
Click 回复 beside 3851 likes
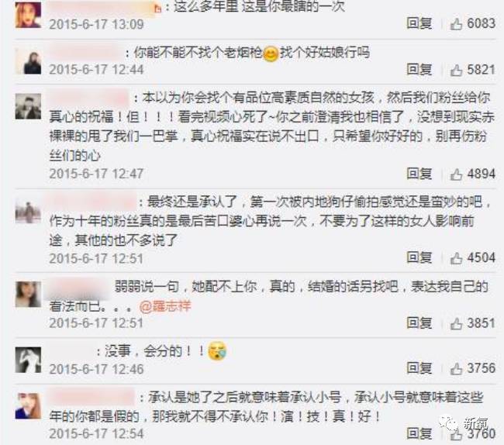(x=419, y=323)
